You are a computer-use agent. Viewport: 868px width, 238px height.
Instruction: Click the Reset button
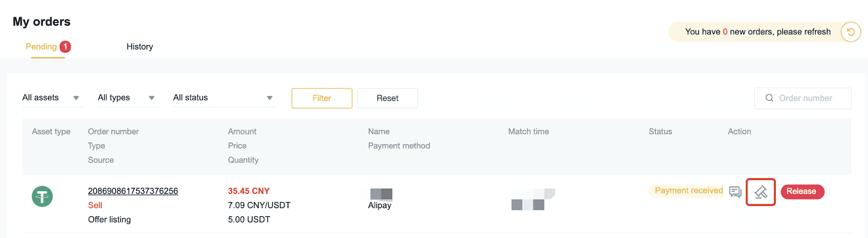(x=387, y=98)
